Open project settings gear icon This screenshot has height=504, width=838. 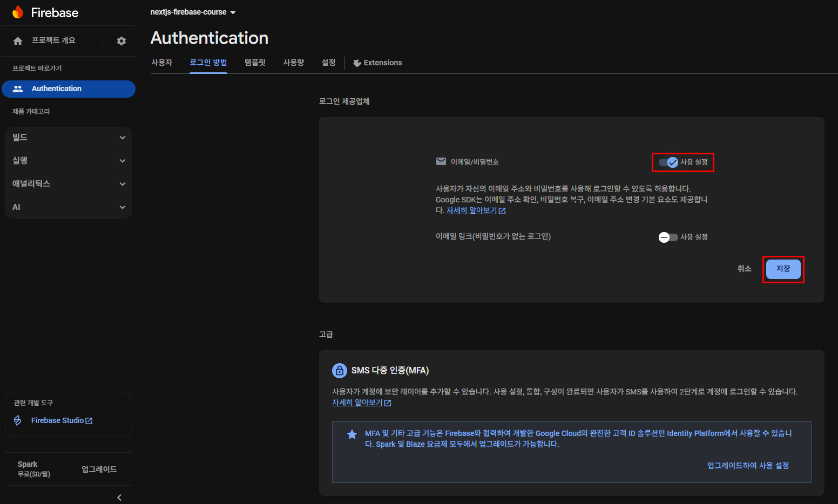121,41
